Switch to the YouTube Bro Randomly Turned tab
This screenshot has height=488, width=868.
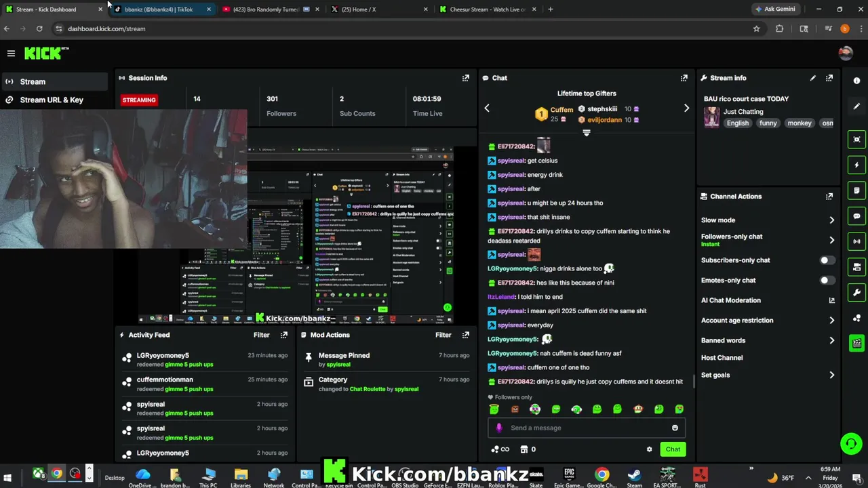click(x=270, y=9)
